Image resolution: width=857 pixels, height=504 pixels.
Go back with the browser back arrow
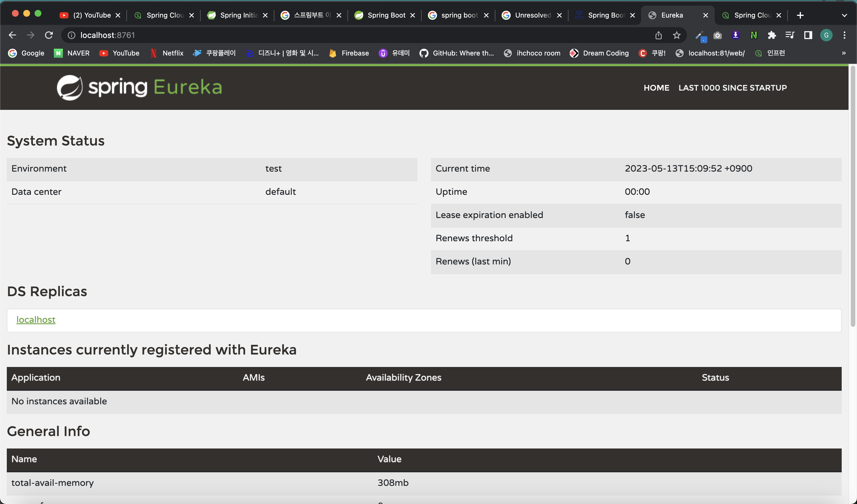pos(12,35)
